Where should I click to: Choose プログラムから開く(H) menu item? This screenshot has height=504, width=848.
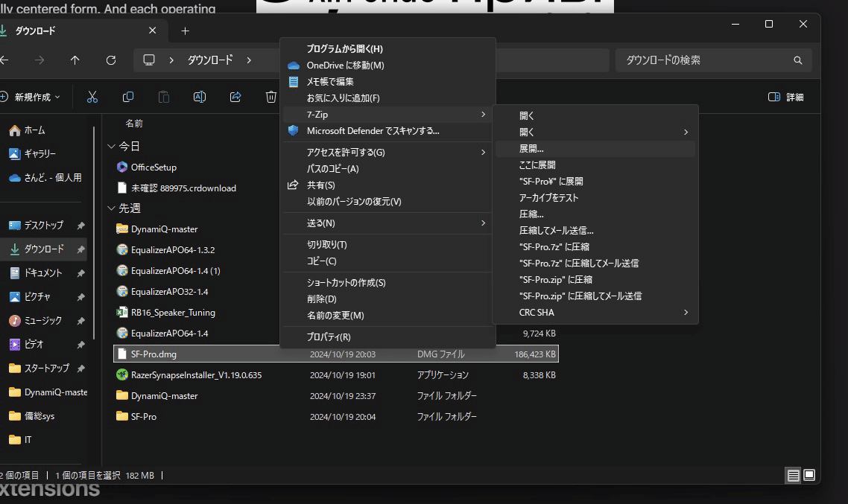[387, 48]
